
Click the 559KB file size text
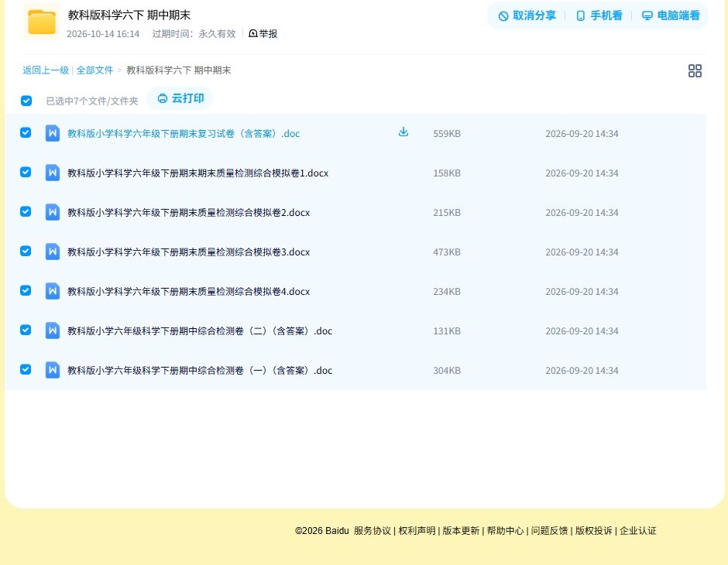(447, 134)
